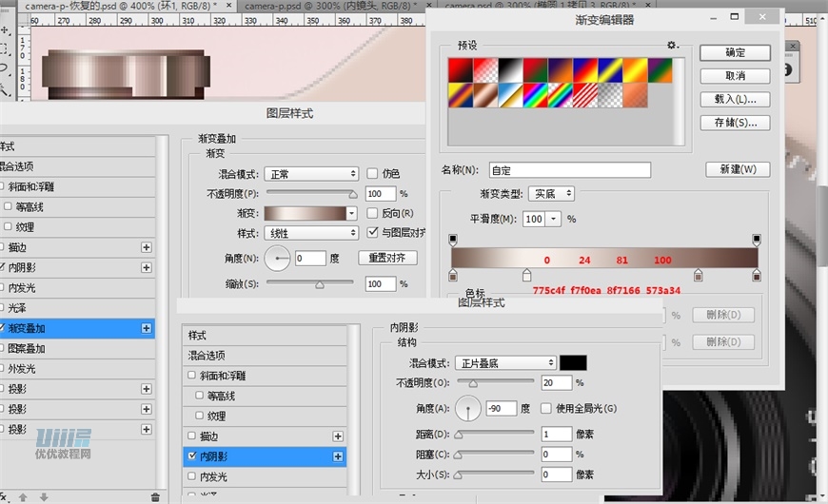Select the blue-red-yellow gradient preset
Screen dimensions: 828x504
pyautogui.click(x=585, y=70)
